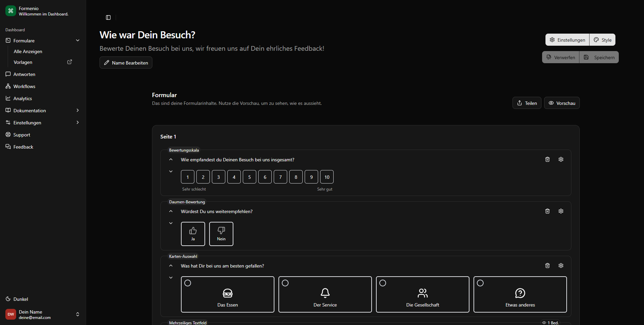644x325 pixels.
Task: Toggle the Dunkel theme mode
Action: point(21,299)
